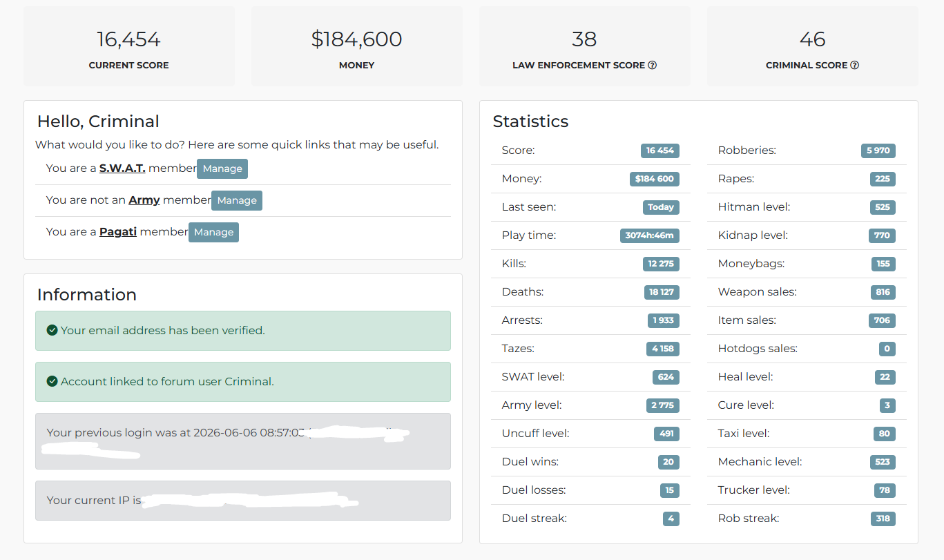944x560 pixels.
Task: Click the current IP information box
Action: click(x=243, y=501)
